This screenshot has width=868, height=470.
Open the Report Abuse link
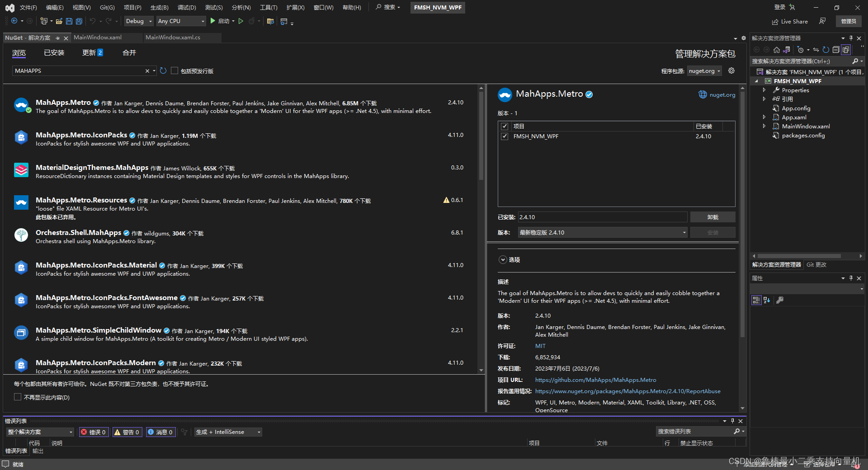point(627,391)
